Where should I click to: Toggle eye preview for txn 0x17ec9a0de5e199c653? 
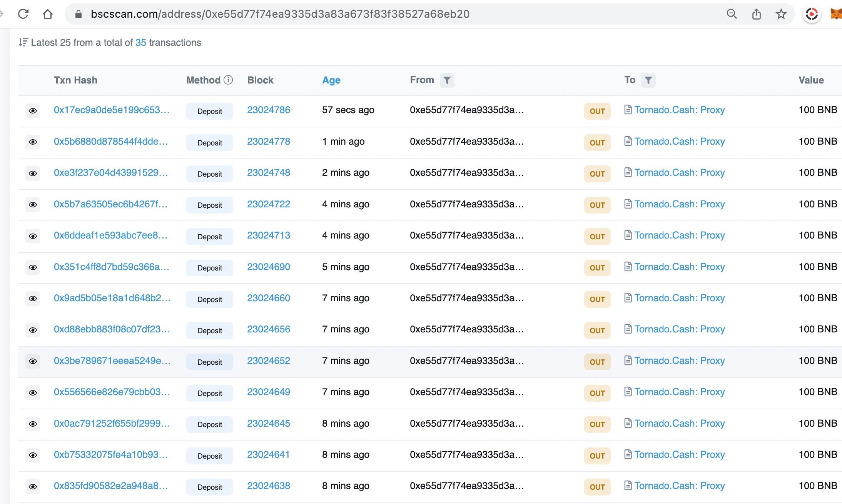[33, 111]
